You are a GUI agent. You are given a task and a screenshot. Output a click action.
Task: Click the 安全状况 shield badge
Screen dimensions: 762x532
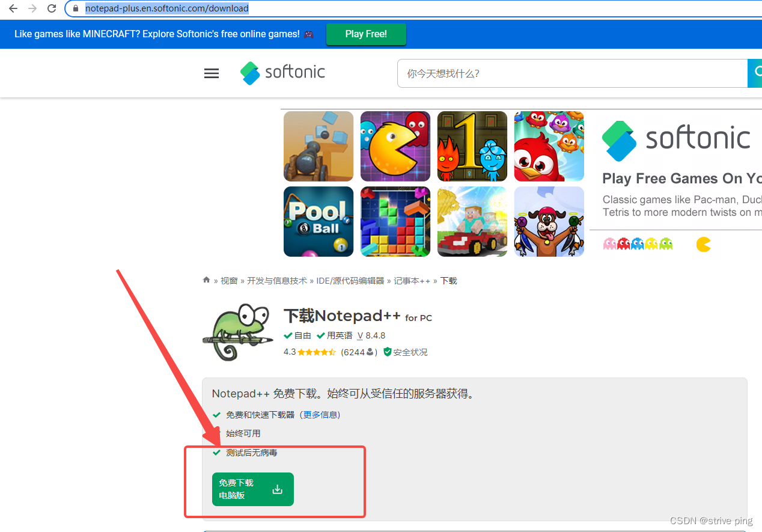[406, 352]
